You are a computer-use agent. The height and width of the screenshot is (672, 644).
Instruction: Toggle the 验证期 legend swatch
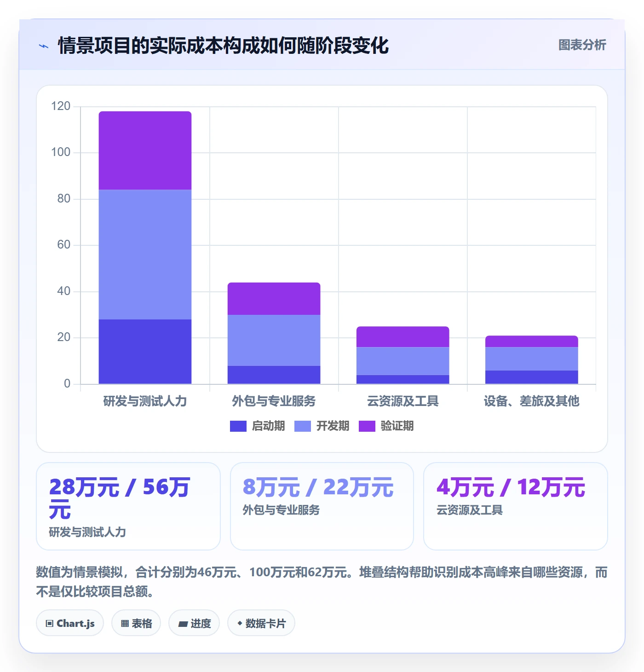[x=367, y=426]
